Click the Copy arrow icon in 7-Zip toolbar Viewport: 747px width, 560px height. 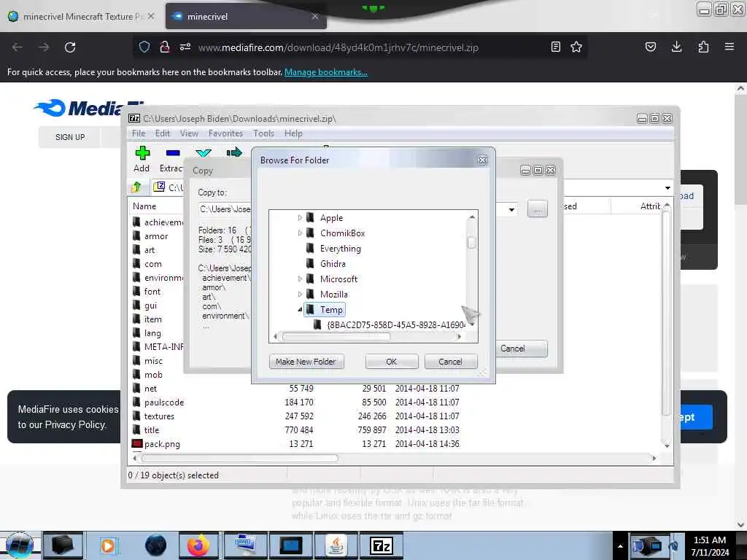click(234, 152)
